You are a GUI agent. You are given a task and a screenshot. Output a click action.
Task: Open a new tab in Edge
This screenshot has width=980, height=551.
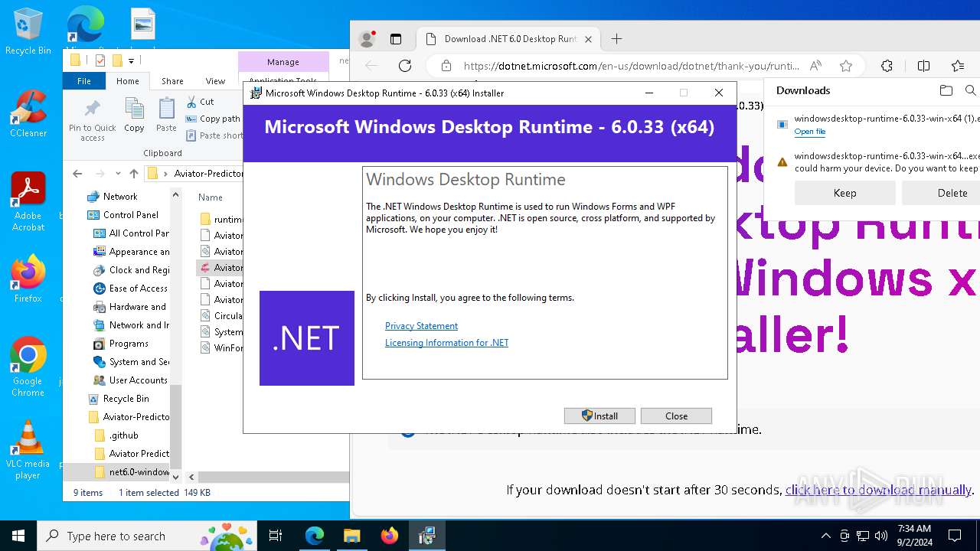point(617,39)
